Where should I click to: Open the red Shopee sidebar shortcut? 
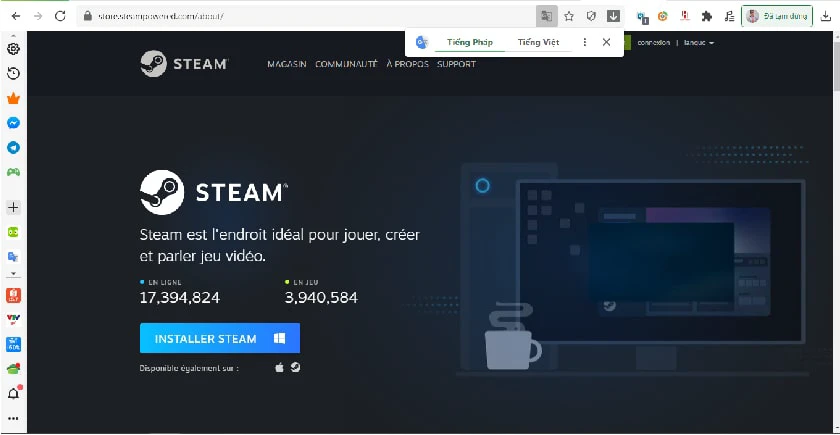(x=13, y=295)
